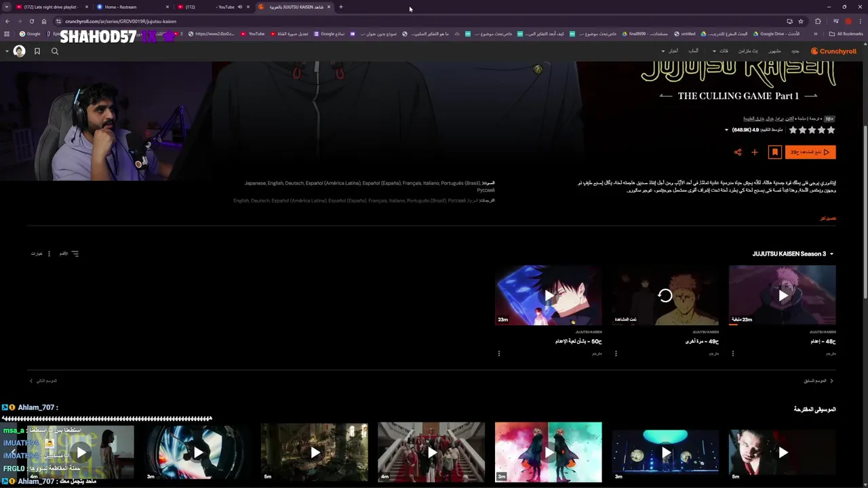Image resolution: width=868 pixels, height=488 pixels.
Task: Open the YouTube bookmark
Action: pyautogui.click(x=253, y=34)
